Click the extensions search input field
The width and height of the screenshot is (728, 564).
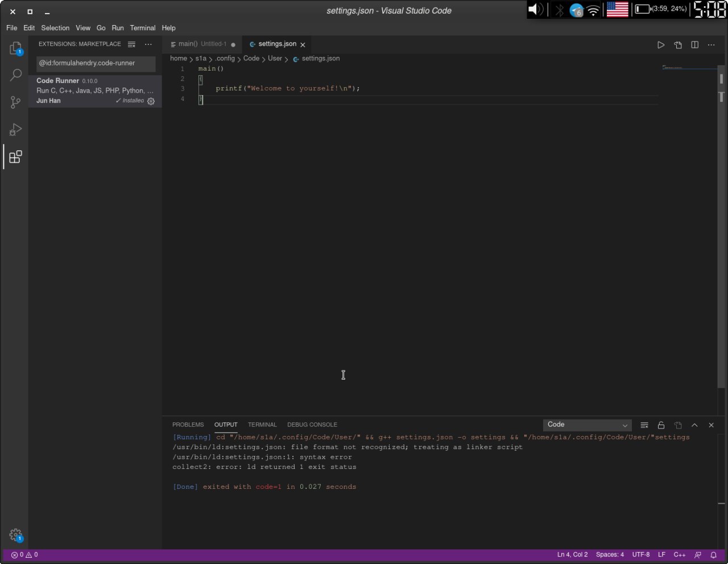(96, 63)
